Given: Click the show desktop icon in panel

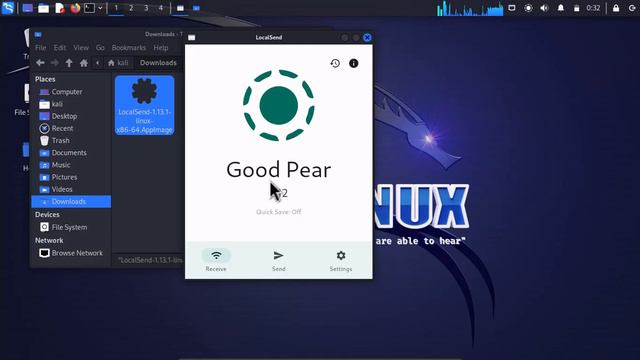Looking at the screenshot, I should [27, 8].
